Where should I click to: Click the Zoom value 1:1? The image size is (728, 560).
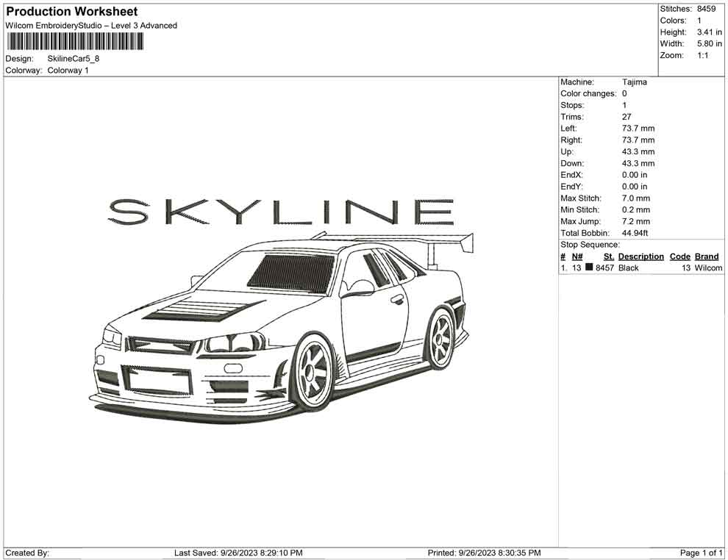point(703,55)
